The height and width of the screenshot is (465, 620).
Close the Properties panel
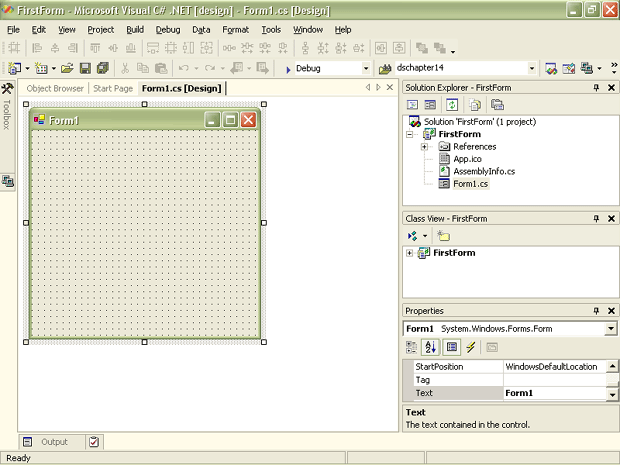coord(611,311)
